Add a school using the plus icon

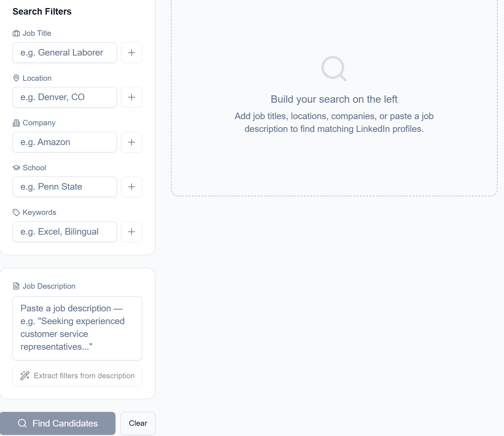click(132, 187)
